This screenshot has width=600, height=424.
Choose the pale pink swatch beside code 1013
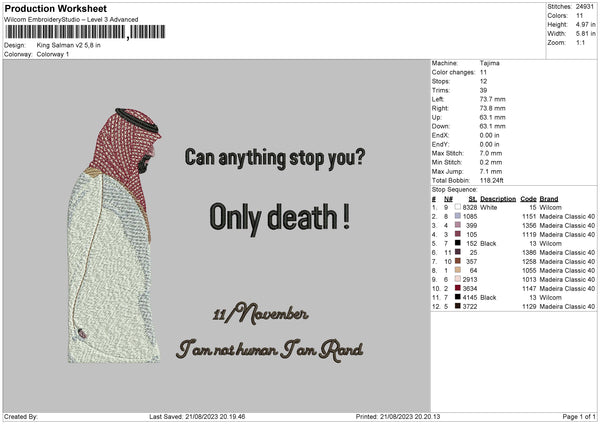point(458,279)
